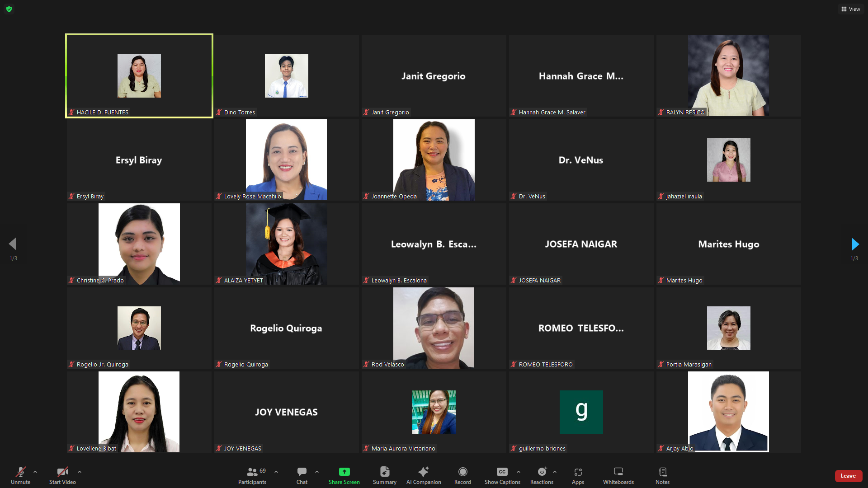This screenshot has width=868, height=488.
Task: Start Video camera
Action: 62,475
